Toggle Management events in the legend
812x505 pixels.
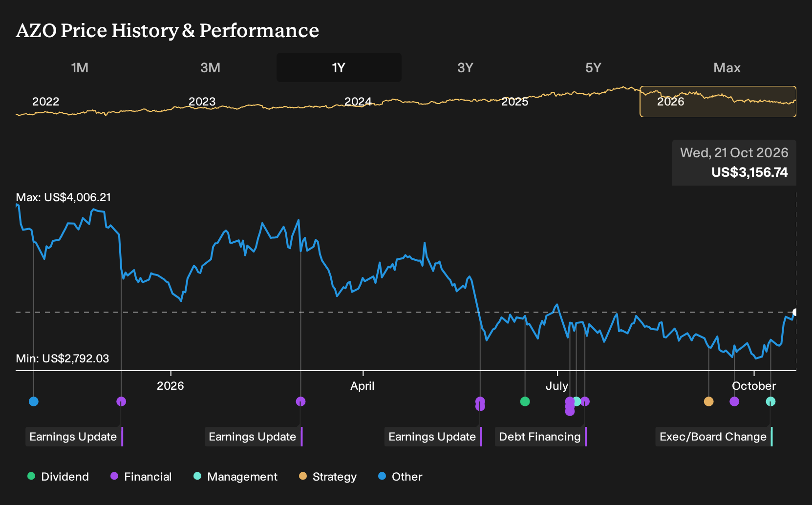(x=235, y=477)
